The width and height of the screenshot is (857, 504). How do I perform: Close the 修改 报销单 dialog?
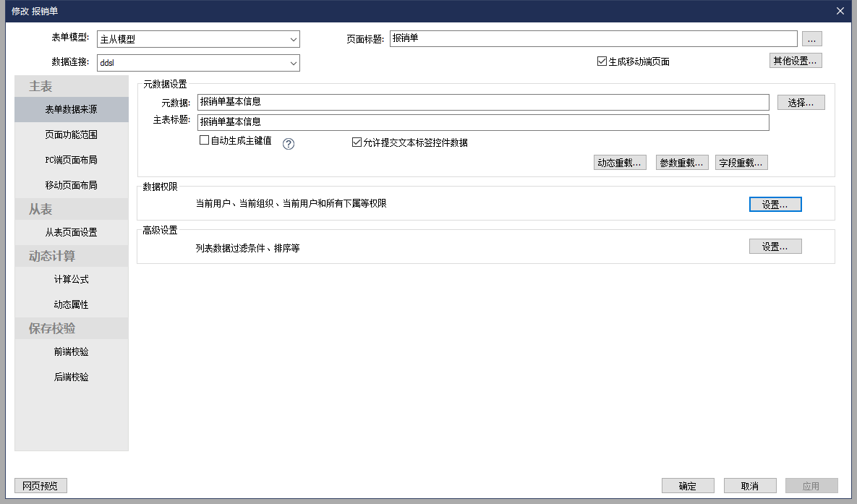click(840, 11)
